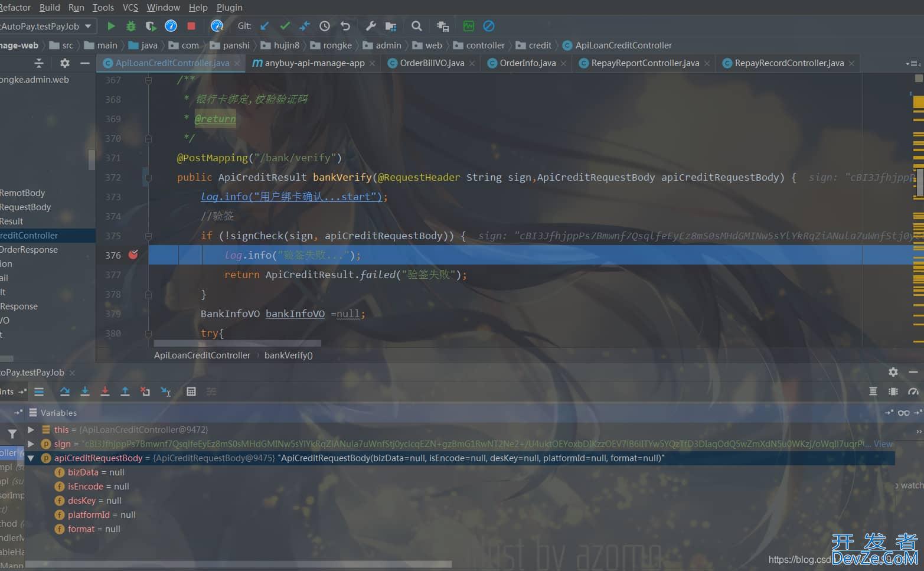The width and height of the screenshot is (924, 571).
Task: Toggle watches view glasses icon
Action: [904, 413]
